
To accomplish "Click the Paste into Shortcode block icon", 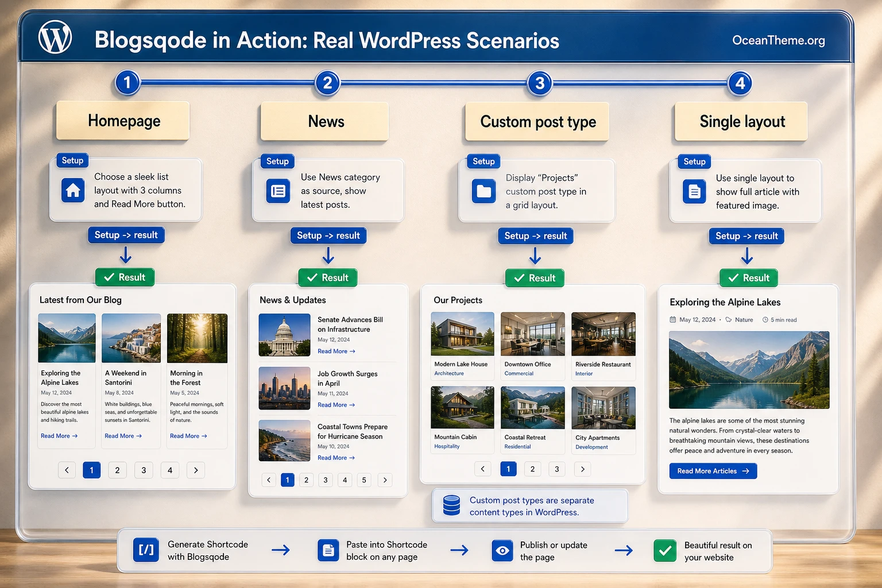I will [x=328, y=550].
